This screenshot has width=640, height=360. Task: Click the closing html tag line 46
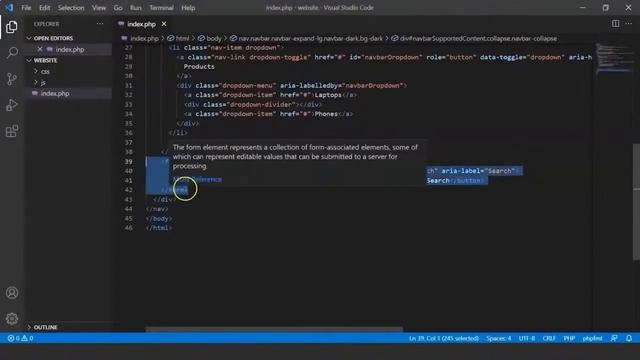tap(159, 228)
